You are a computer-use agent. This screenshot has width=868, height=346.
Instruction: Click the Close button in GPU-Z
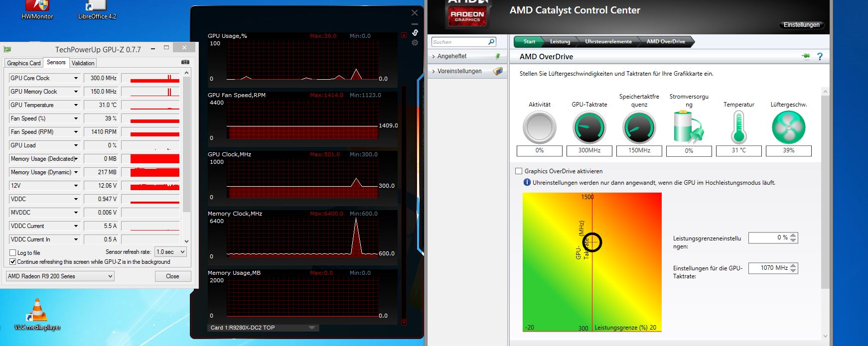(172, 276)
